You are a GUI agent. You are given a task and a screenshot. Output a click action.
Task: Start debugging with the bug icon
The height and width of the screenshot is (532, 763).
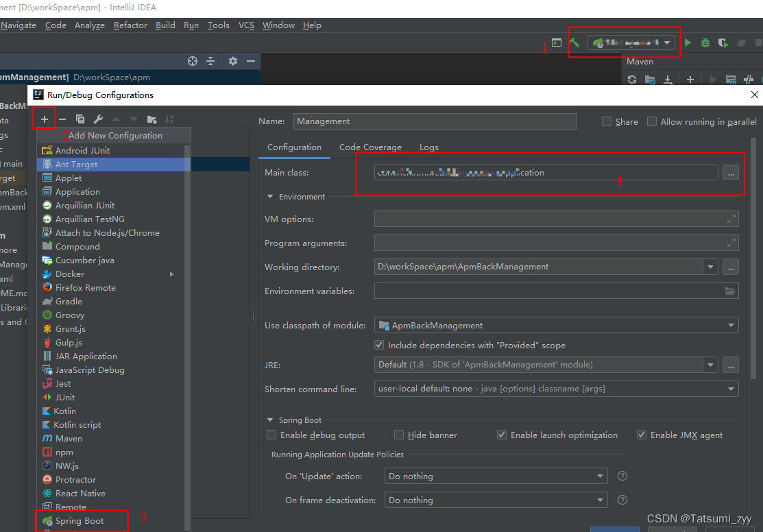coord(705,43)
